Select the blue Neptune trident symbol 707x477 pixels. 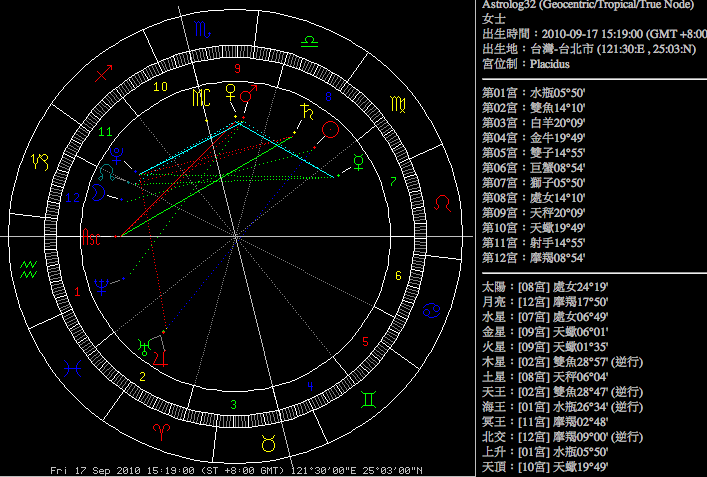click(102, 286)
